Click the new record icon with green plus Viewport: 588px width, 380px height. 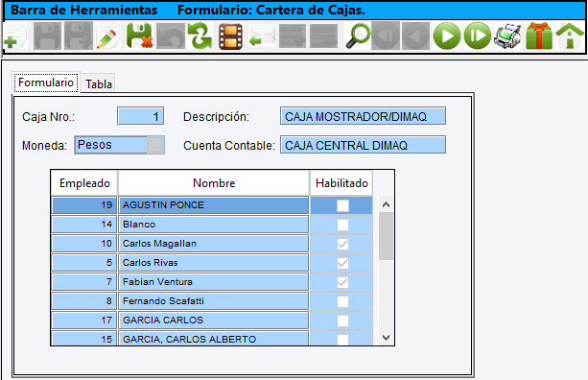tap(15, 36)
